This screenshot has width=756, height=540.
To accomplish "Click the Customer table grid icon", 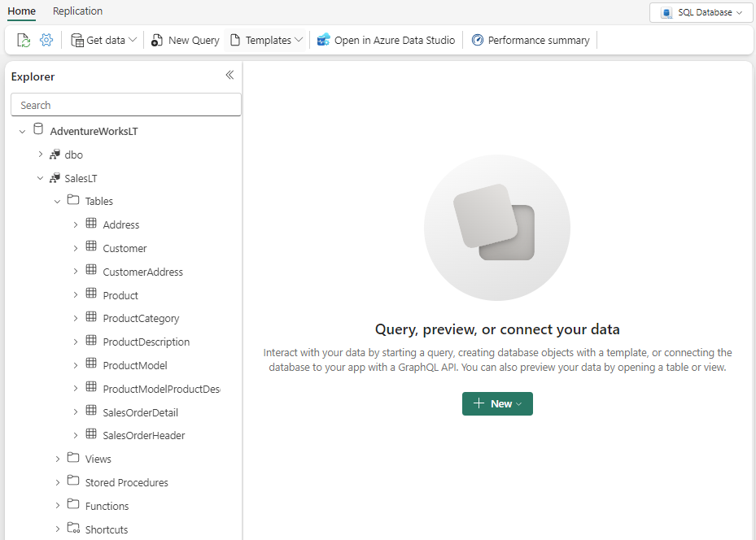I will point(91,246).
